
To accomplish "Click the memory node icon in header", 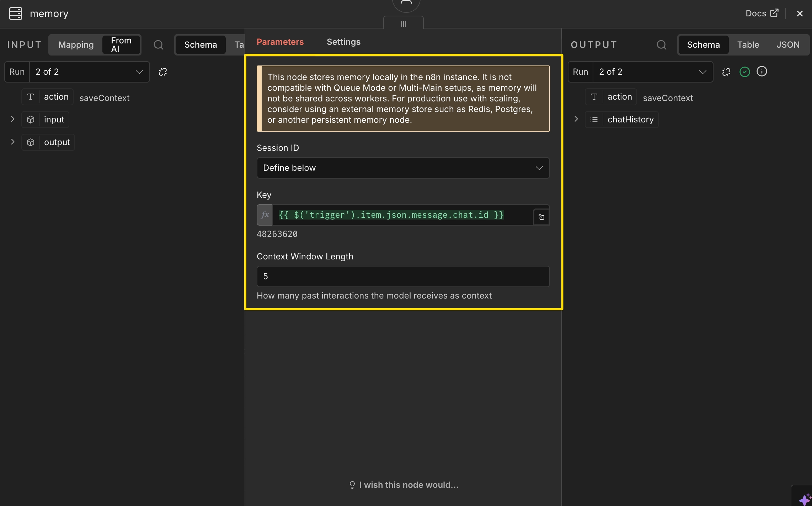I will click(x=15, y=14).
